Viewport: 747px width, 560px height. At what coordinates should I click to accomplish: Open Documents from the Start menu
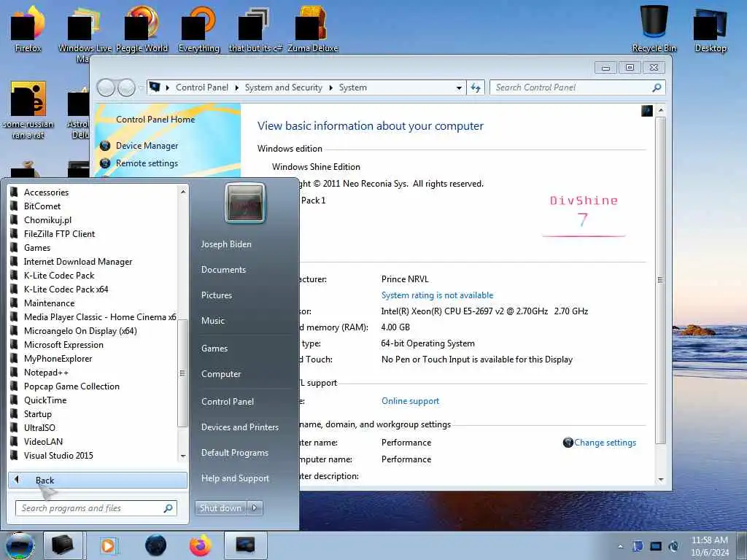tap(223, 270)
